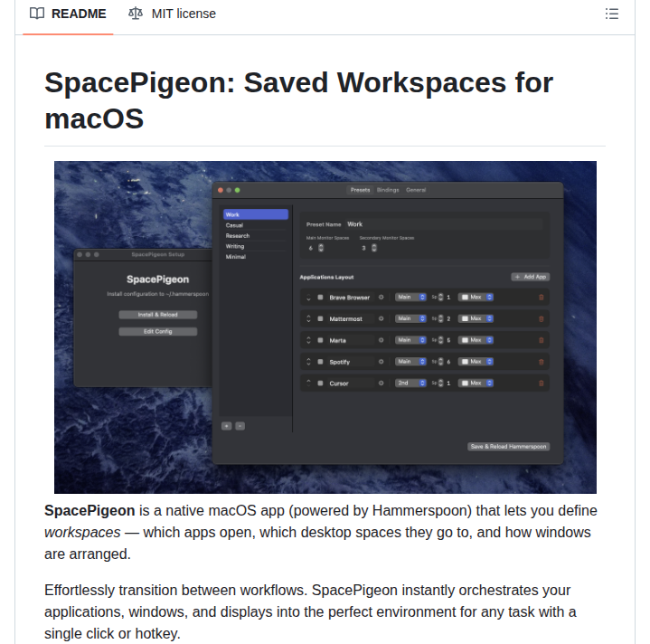Adjust the space number stepper for Cursor

tap(440, 384)
